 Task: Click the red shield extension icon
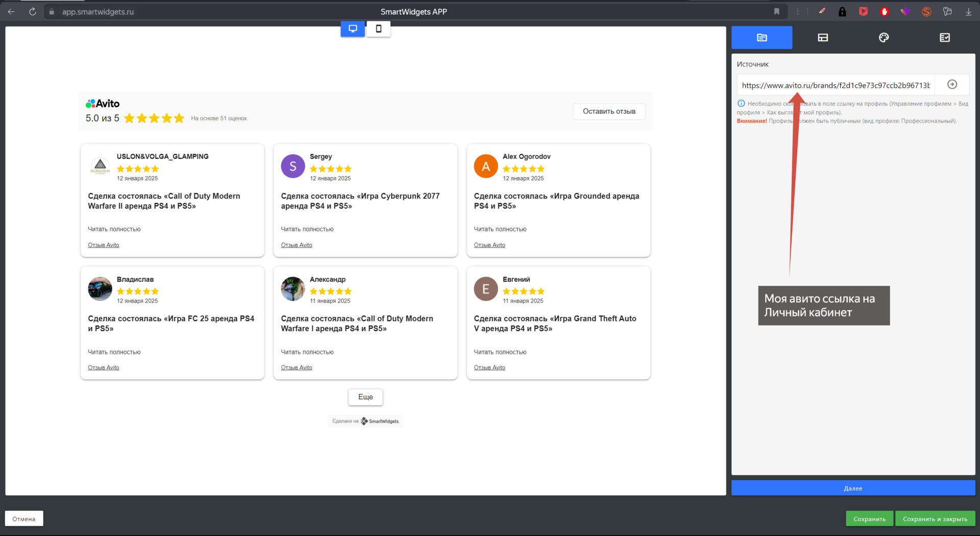point(863,11)
